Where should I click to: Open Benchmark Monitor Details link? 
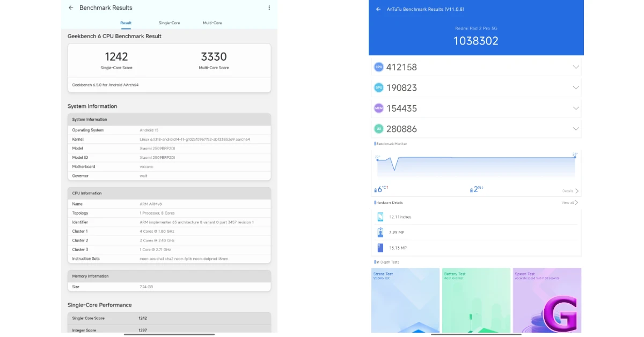click(570, 191)
